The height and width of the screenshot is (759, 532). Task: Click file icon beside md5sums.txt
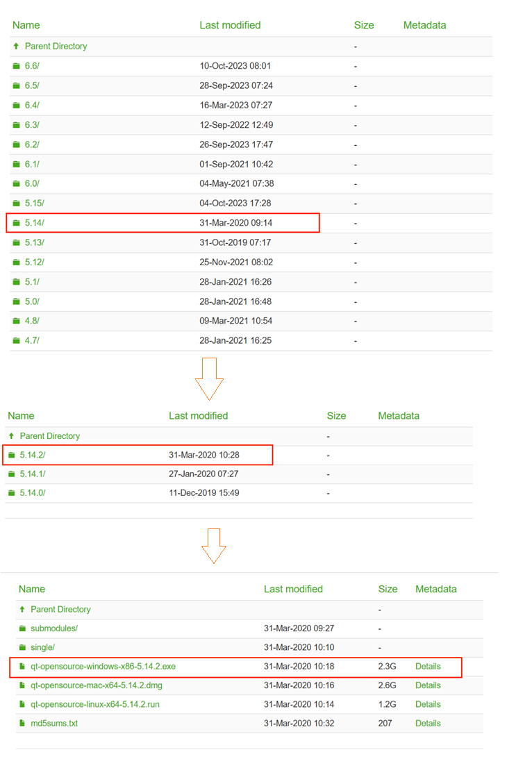point(22,723)
